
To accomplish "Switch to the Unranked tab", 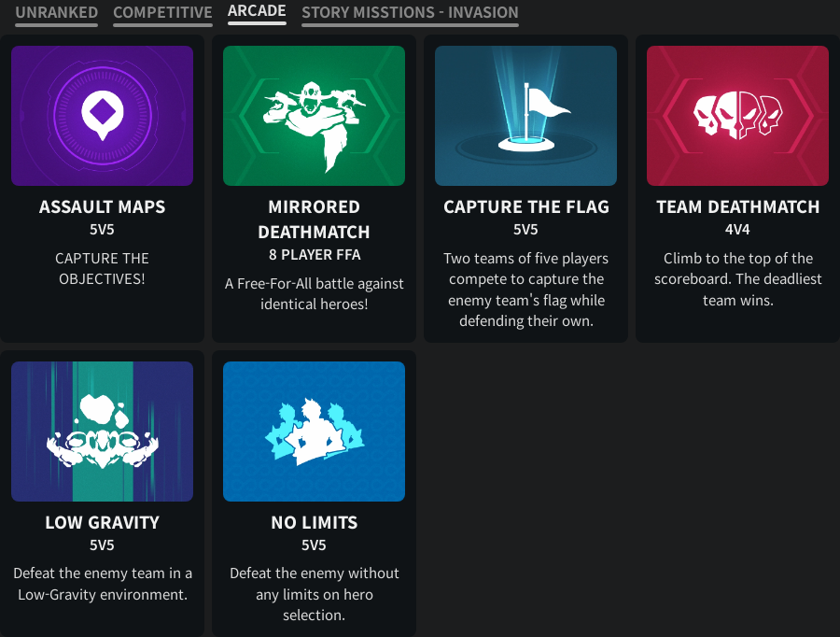I will [56, 12].
